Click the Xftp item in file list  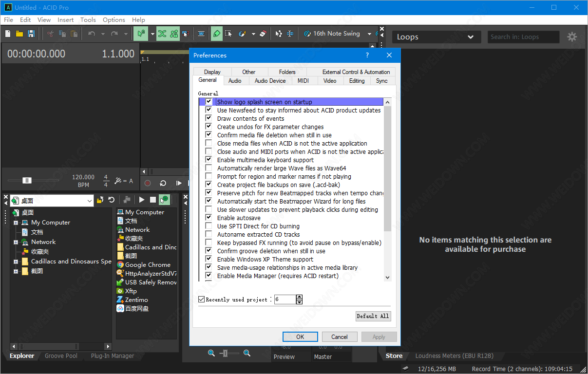coord(127,291)
